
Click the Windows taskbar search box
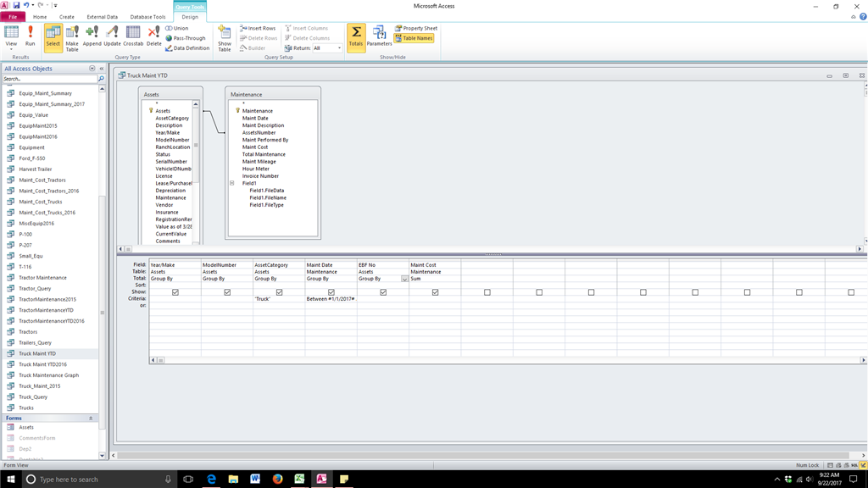coord(100,480)
